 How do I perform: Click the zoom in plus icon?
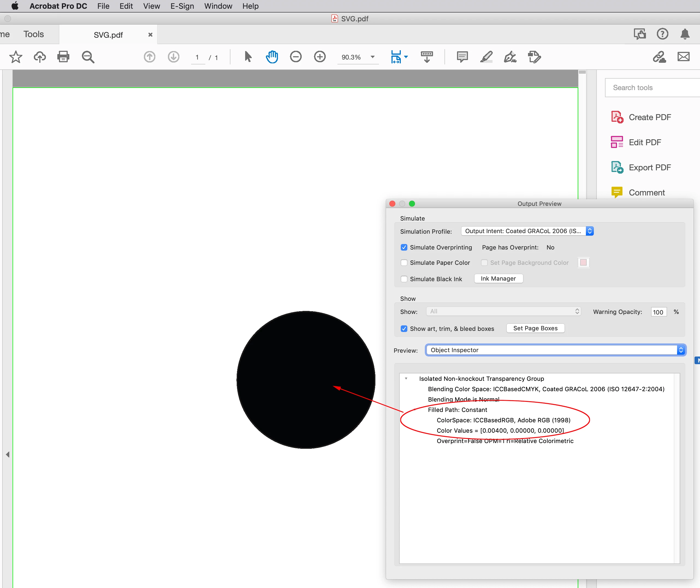320,57
